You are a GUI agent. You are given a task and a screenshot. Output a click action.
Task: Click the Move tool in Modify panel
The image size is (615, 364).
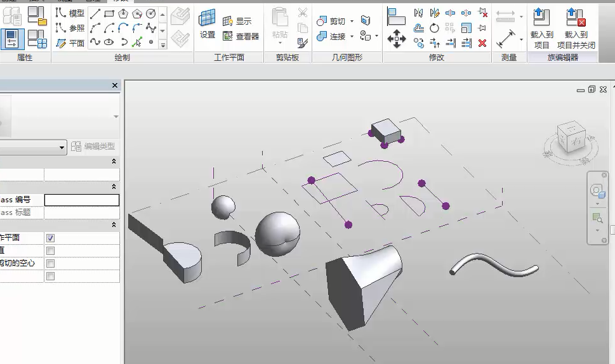(x=397, y=38)
